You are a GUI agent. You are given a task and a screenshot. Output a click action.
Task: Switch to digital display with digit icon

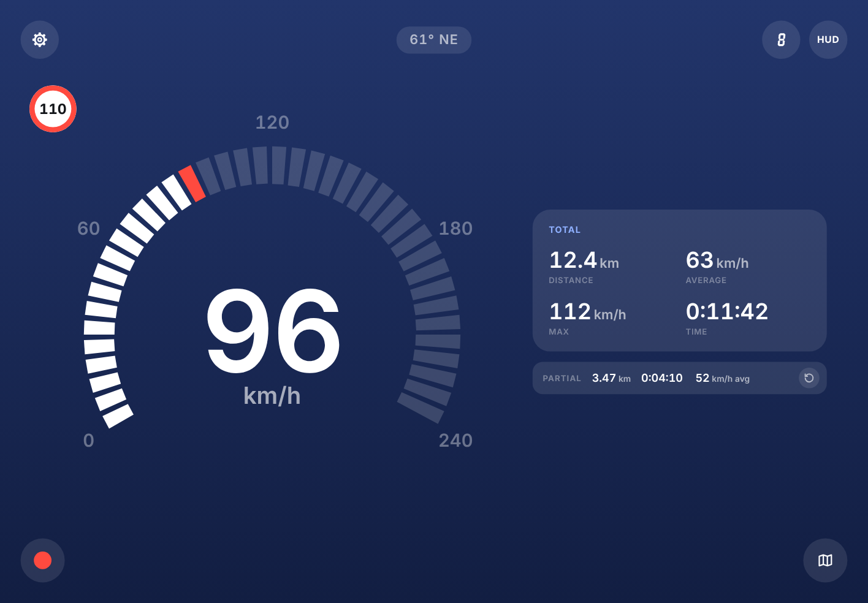(x=781, y=40)
